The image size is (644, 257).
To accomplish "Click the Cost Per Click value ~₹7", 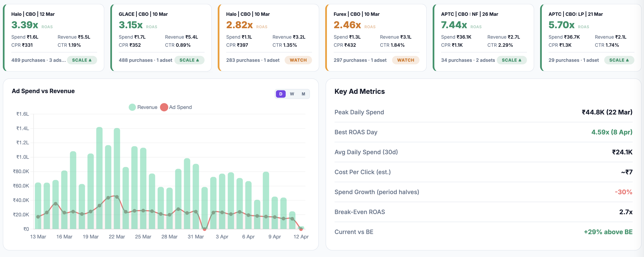I will point(627,172).
